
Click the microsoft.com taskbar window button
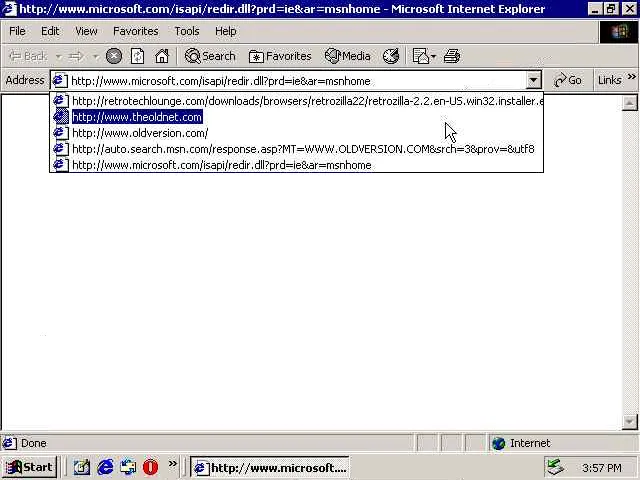(x=270, y=467)
